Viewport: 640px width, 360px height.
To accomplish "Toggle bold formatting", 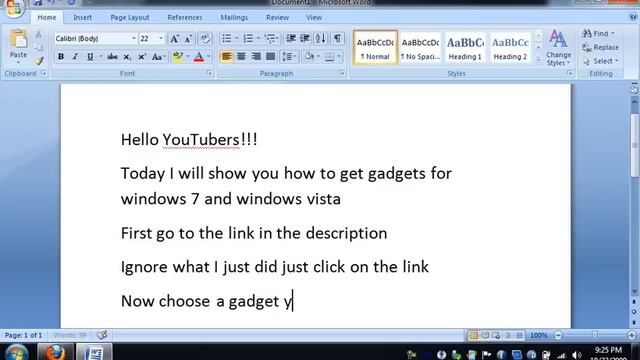I will (x=61, y=57).
